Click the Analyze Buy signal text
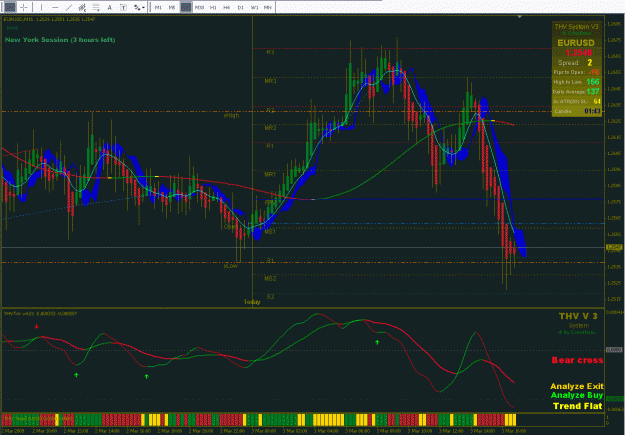The height and width of the screenshot is (435, 625). (577, 395)
